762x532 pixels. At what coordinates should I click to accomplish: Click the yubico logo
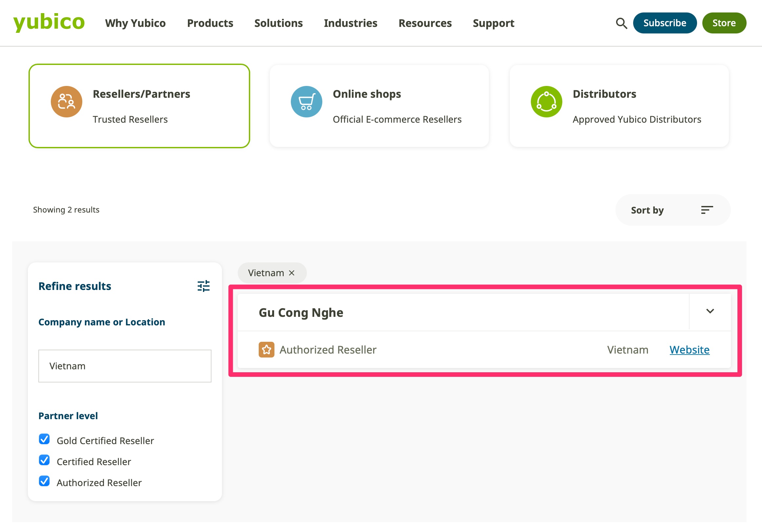click(49, 23)
